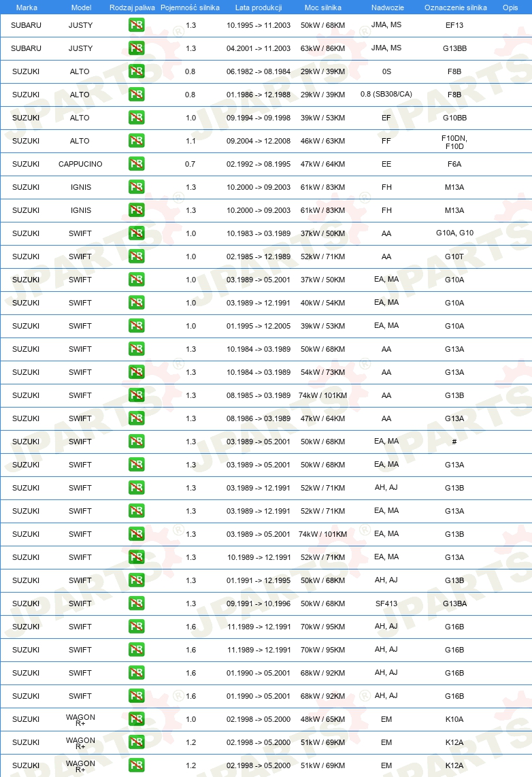This screenshot has height=777, width=532.
Task: Click the Model column header
Action: click(81, 7)
